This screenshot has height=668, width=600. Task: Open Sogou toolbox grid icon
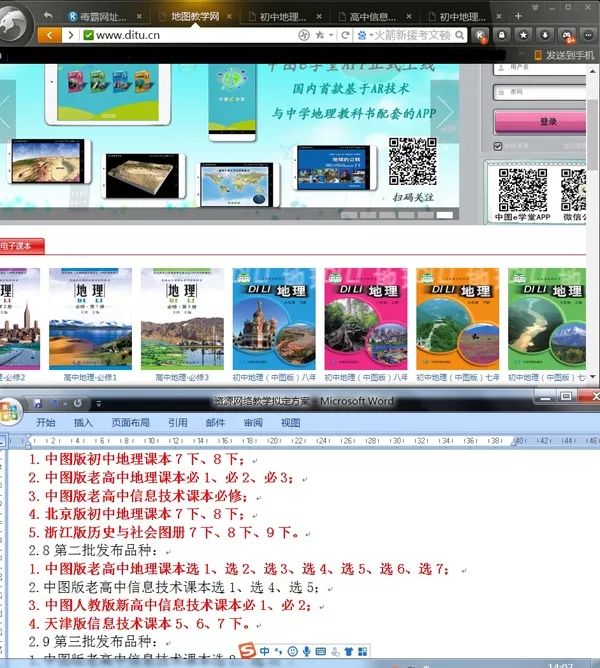click(363, 651)
